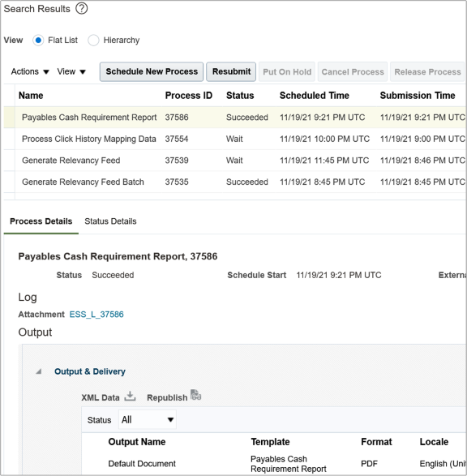Open the ESS_L_37586 log attachment link
The image size is (467, 476).
[96, 314]
